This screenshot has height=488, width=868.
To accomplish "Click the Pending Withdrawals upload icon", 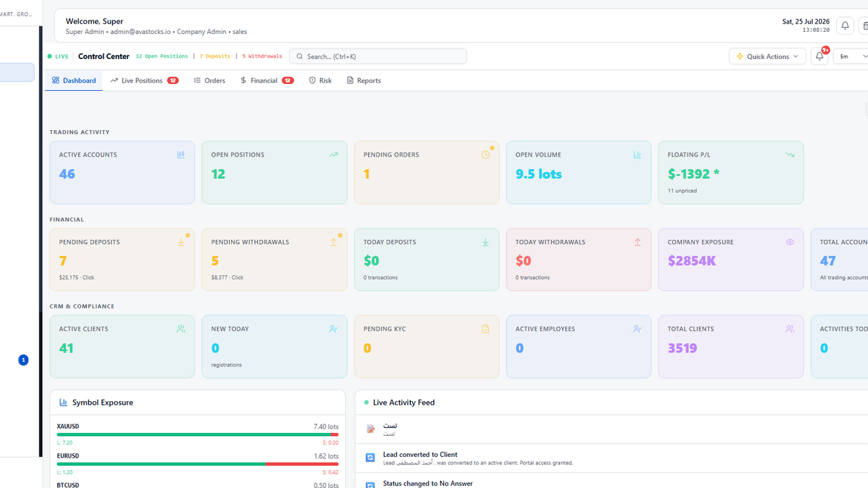I will [x=333, y=242].
